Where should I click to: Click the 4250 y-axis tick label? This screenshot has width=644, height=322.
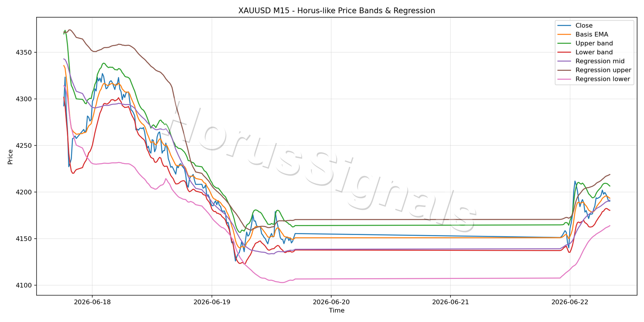click(25, 146)
